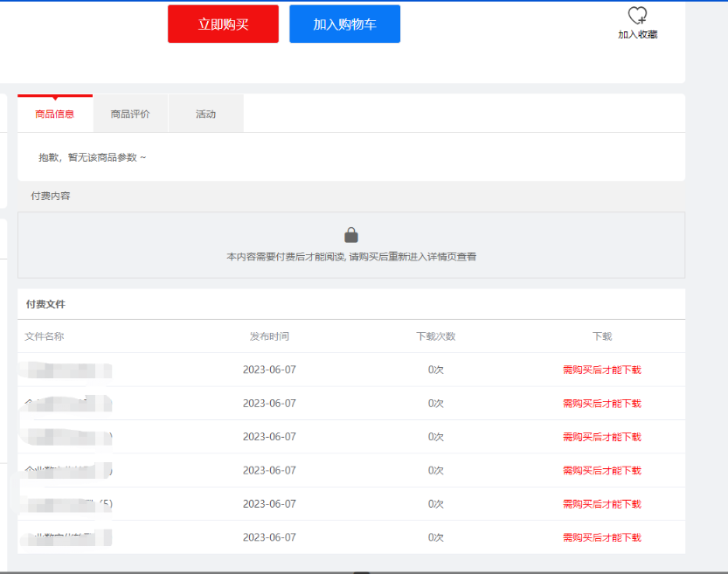
Task: Click the 文件名称 column header
Action: point(45,336)
